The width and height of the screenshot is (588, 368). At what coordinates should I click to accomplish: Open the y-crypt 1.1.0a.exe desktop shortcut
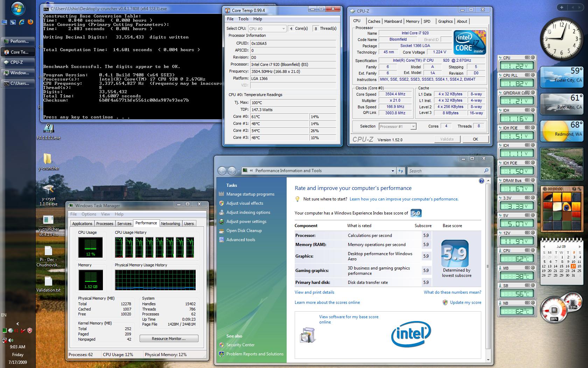tap(48, 190)
